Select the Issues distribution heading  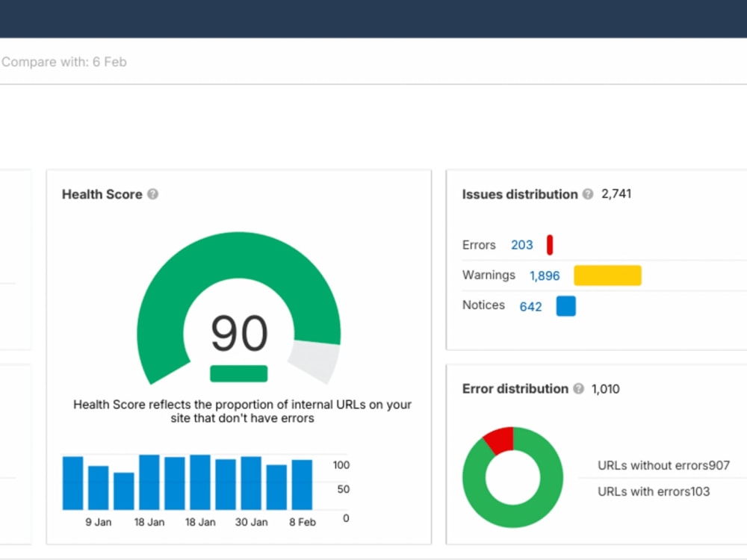[x=520, y=194]
